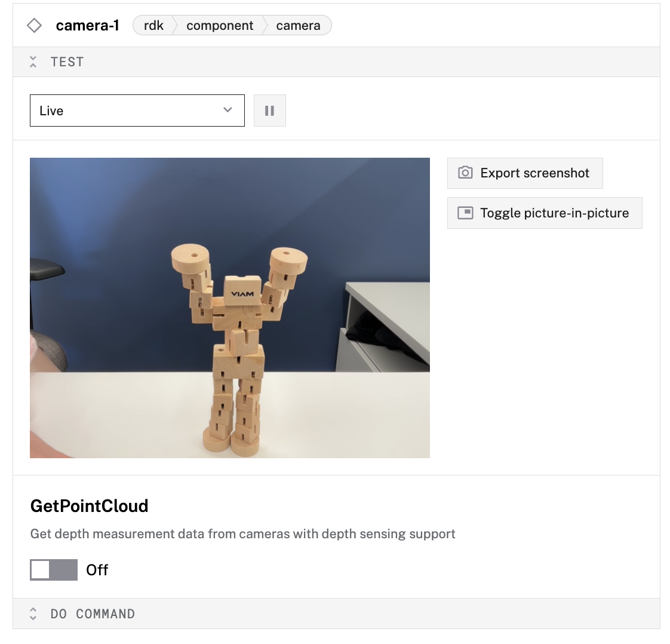This screenshot has width=670, height=644.
Task: Click the diamond icon beside camera-1
Action: (x=35, y=26)
